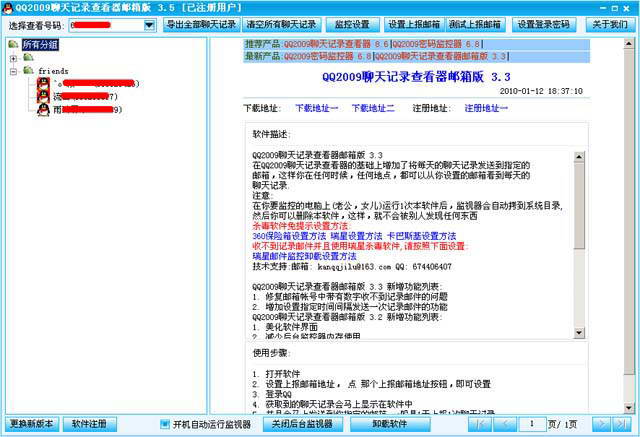The height and width of the screenshot is (437, 640).
Task: Click 软件注册 button
Action: tap(89, 424)
